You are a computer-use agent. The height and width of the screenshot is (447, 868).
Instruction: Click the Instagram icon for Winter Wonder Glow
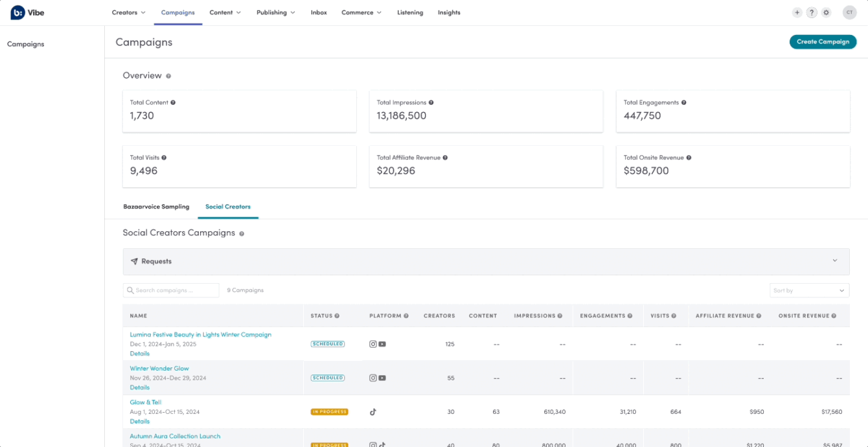point(373,377)
